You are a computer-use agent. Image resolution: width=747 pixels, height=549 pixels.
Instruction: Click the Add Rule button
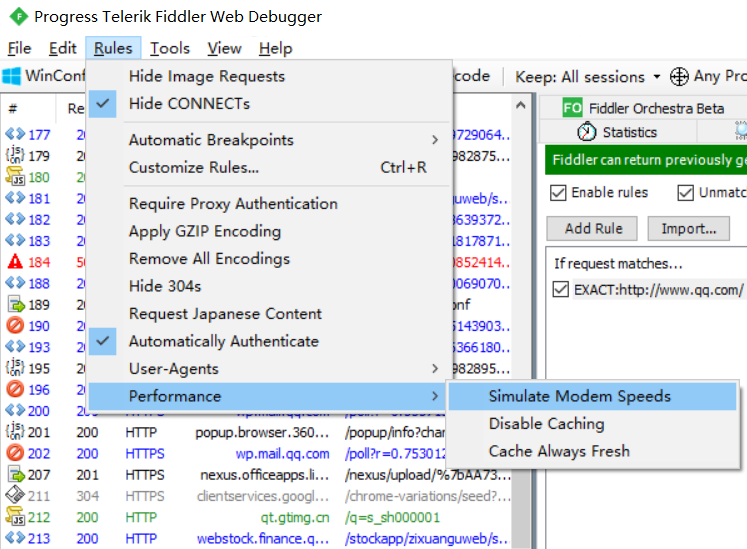593,228
